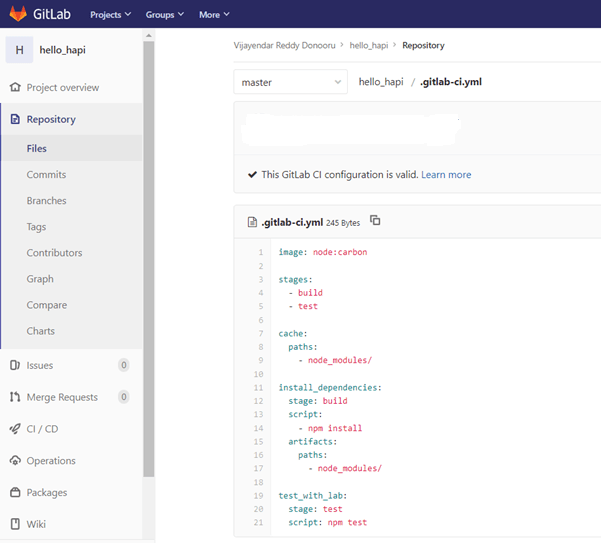Click the 'artifacts:' code line

coord(312,441)
